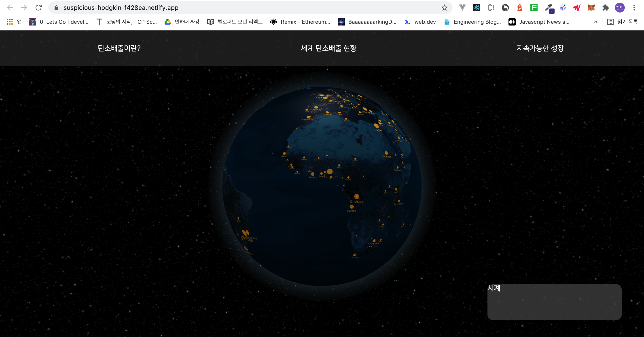Open the user profile avatar
This screenshot has height=337, width=644.
pos(620,8)
